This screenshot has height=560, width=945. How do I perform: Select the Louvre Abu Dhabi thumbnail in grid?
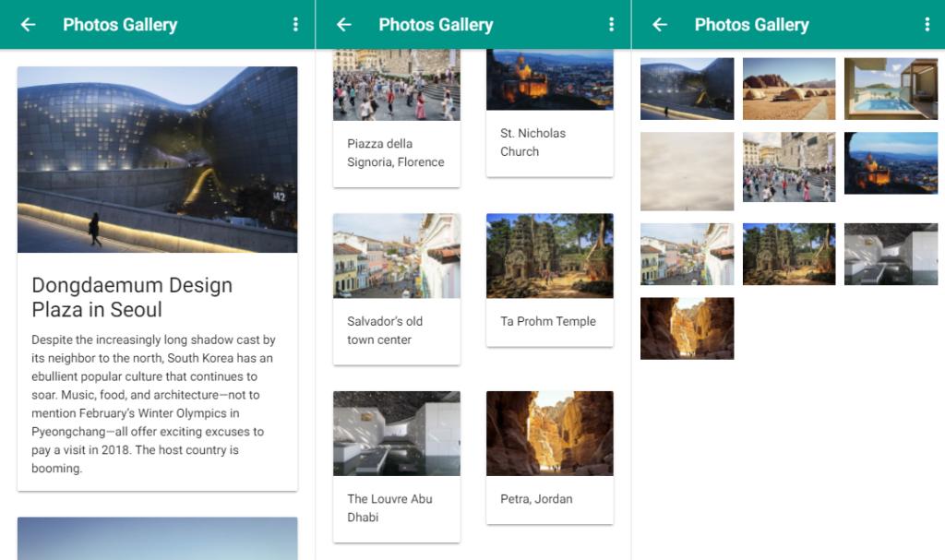pos(891,254)
